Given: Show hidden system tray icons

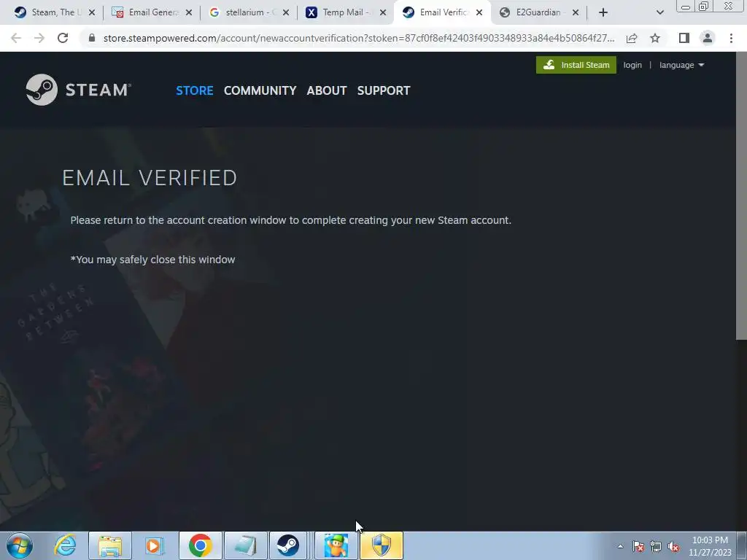Looking at the screenshot, I should tap(620, 546).
